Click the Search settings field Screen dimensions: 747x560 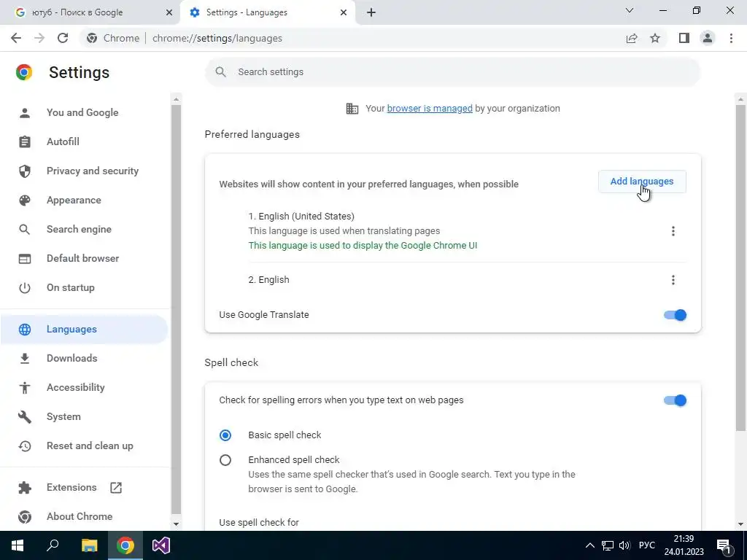(452, 72)
